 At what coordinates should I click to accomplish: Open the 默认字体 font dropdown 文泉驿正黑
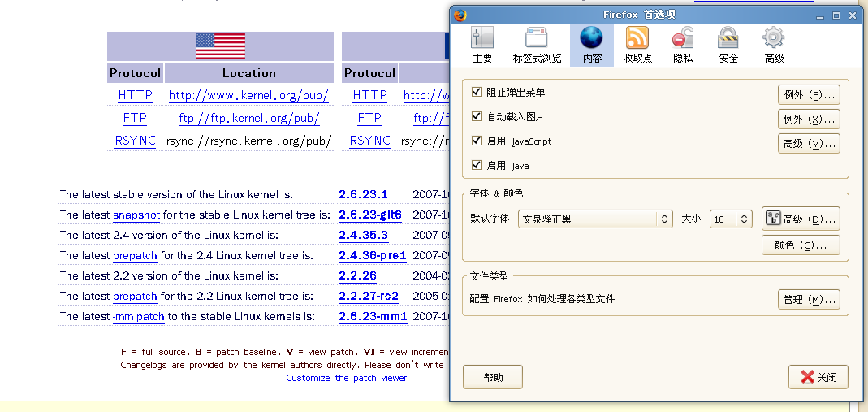coord(595,219)
